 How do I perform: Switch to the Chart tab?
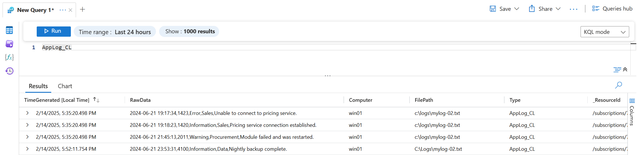[65, 86]
